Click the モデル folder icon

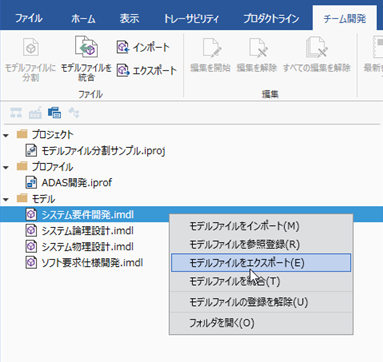click(22, 199)
